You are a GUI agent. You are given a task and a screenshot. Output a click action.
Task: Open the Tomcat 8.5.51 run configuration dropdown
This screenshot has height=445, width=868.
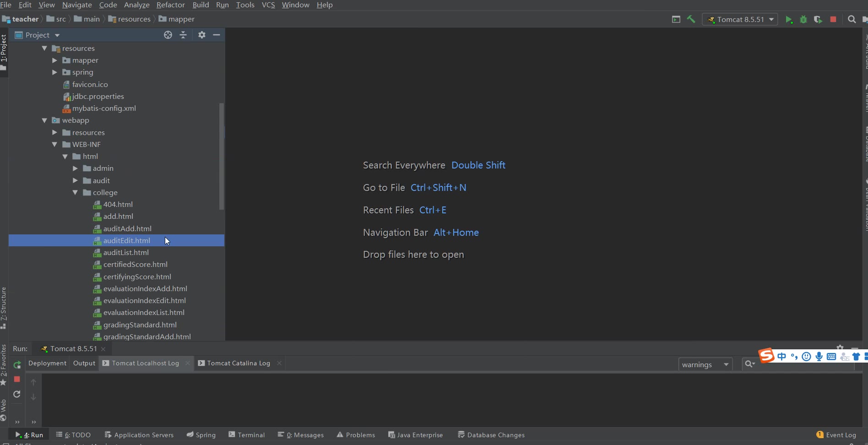point(740,20)
